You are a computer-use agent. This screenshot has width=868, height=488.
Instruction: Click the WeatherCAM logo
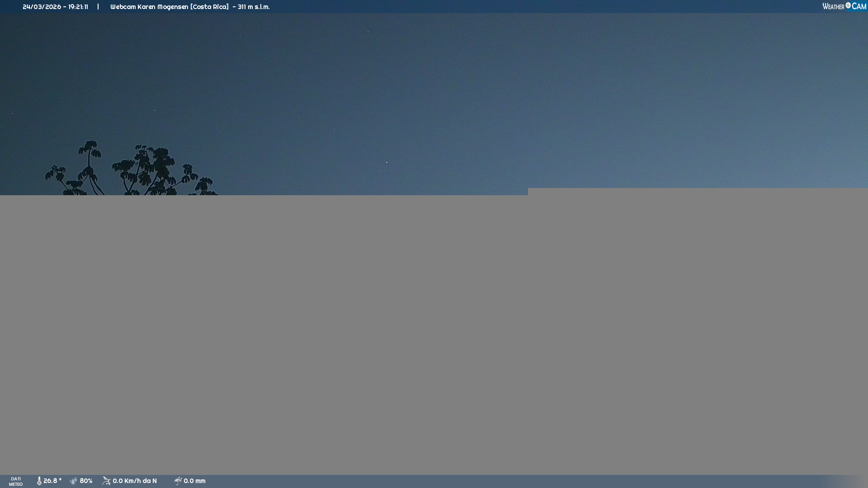click(x=844, y=6)
